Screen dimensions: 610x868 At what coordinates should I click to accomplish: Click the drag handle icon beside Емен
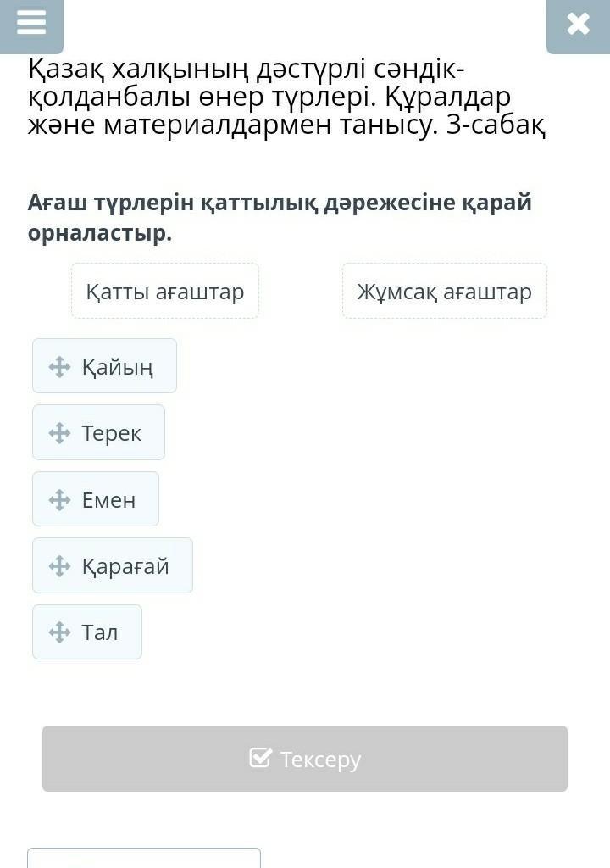coord(59,500)
